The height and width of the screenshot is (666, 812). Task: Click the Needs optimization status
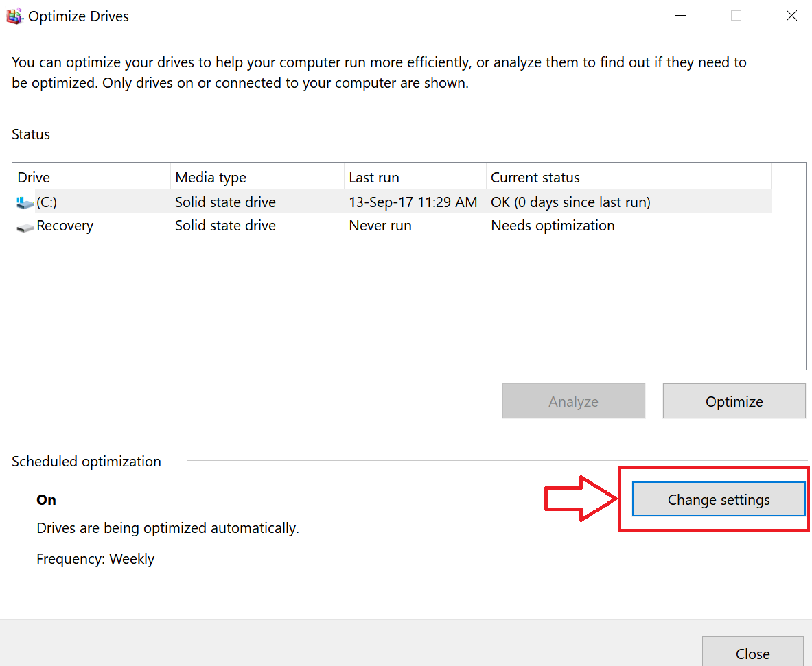[x=553, y=226]
